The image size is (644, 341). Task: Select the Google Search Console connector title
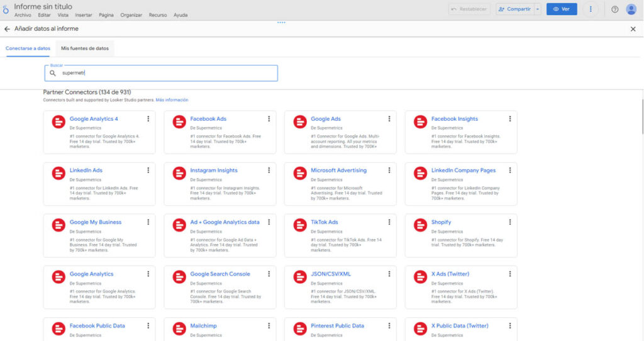[x=220, y=274]
